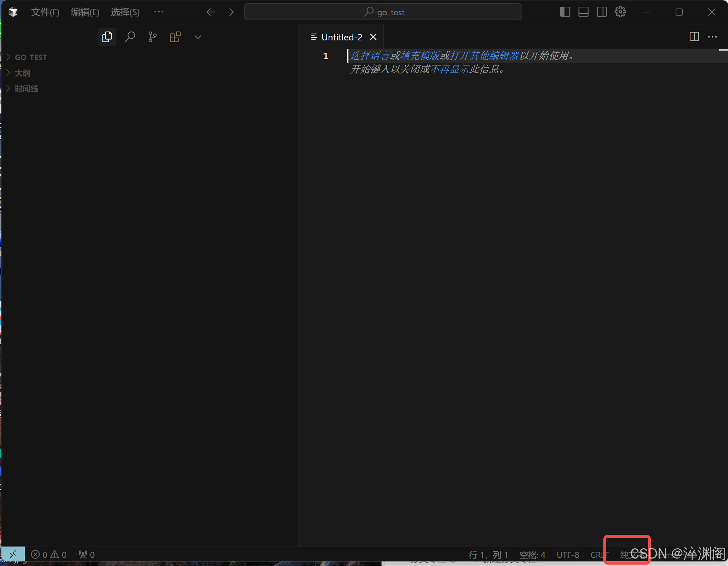728x566 pixels.
Task: Open the Explorer view icon
Action: pos(107,37)
